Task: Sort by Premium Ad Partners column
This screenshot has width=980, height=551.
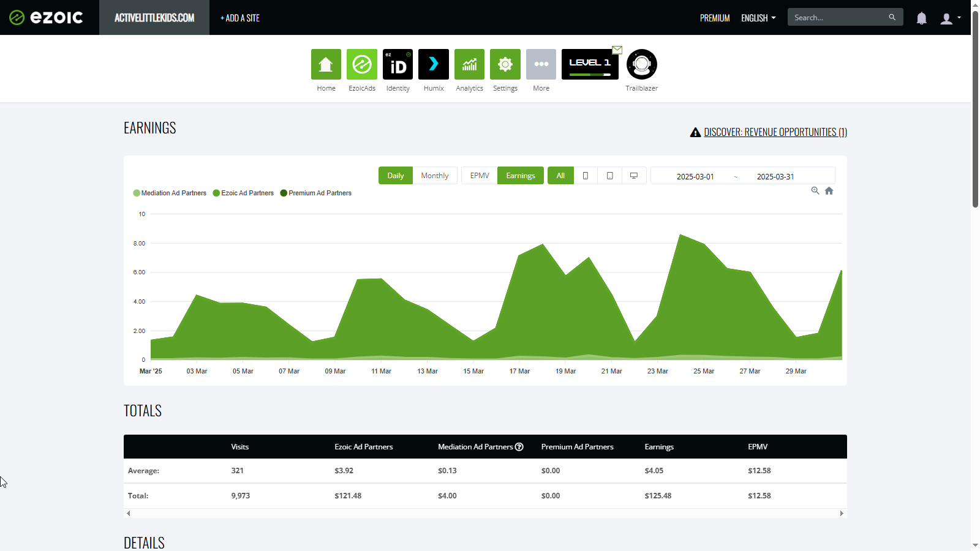Action: 577,447
